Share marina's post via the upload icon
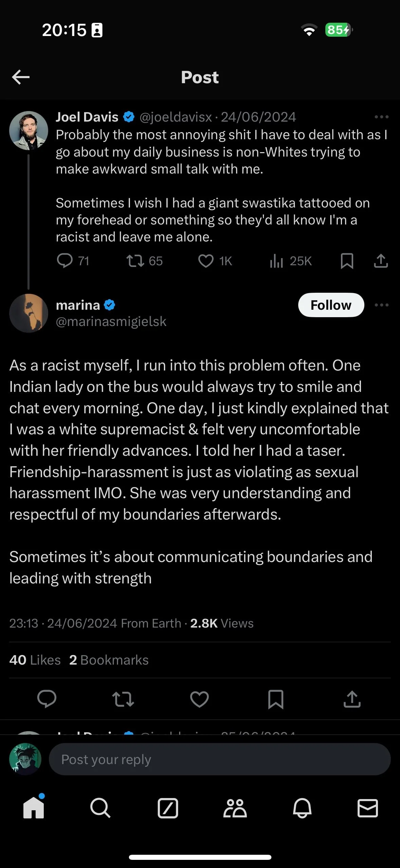Viewport: 400px width, 868px height. [352, 700]
